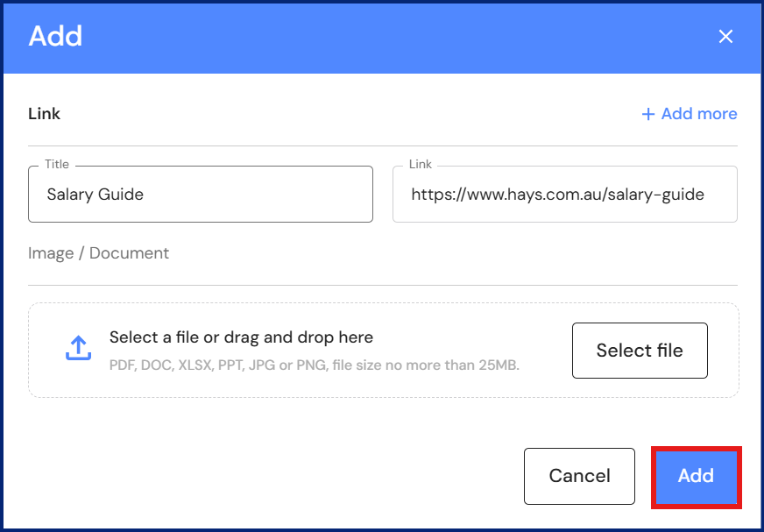764x532 pixels.
Task: Close the Add dialog with X
Action: (x=725, y=36)
